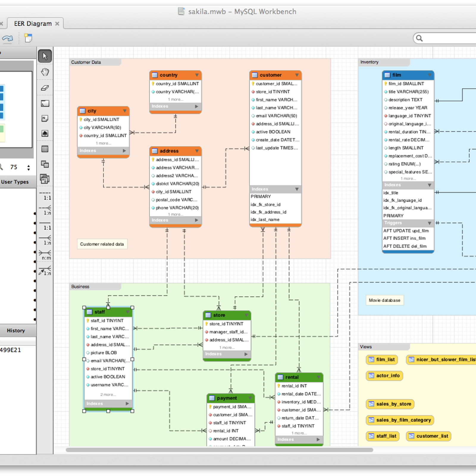Click the sales_by_film_category view

[x=400, y=420]
